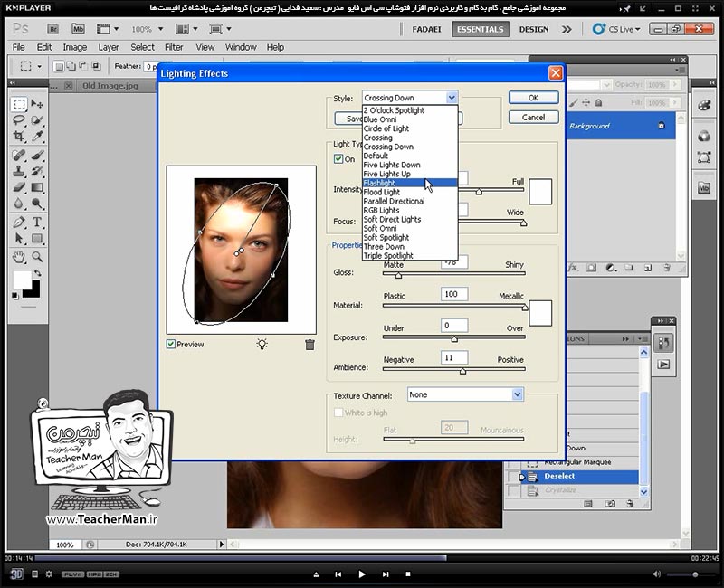Select the Lasso tool
Screen dimensions: 724x588
19,120
